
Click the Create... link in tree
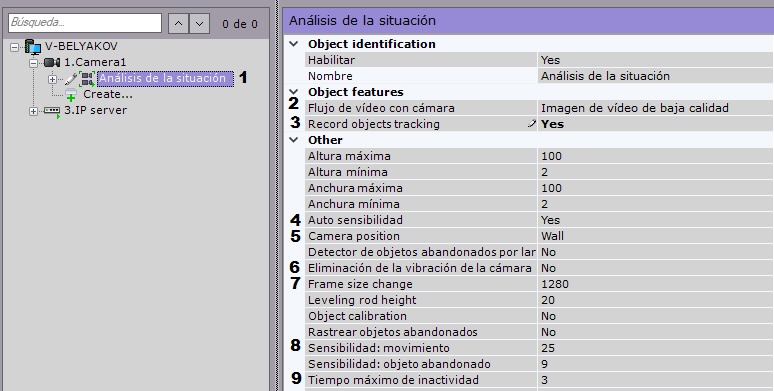[x=108, y=94]
